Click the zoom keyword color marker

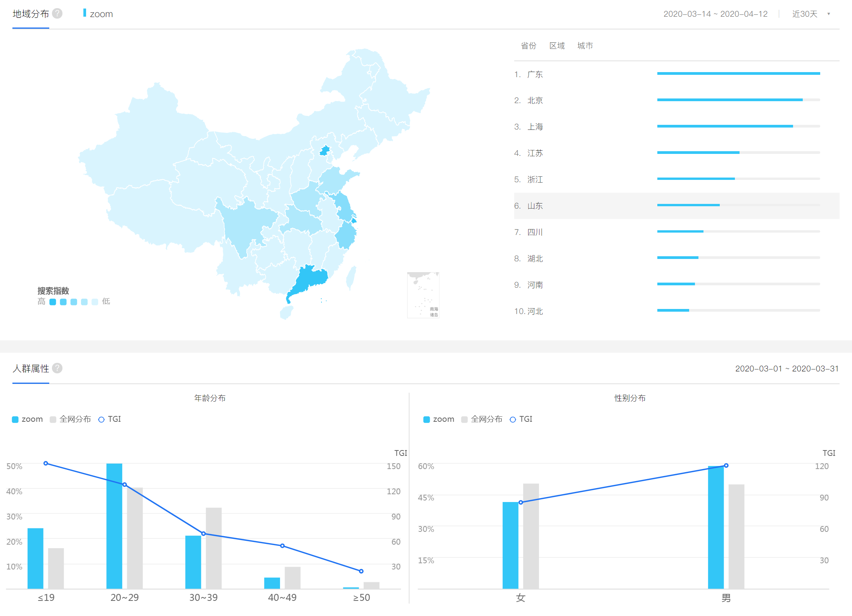85,13
